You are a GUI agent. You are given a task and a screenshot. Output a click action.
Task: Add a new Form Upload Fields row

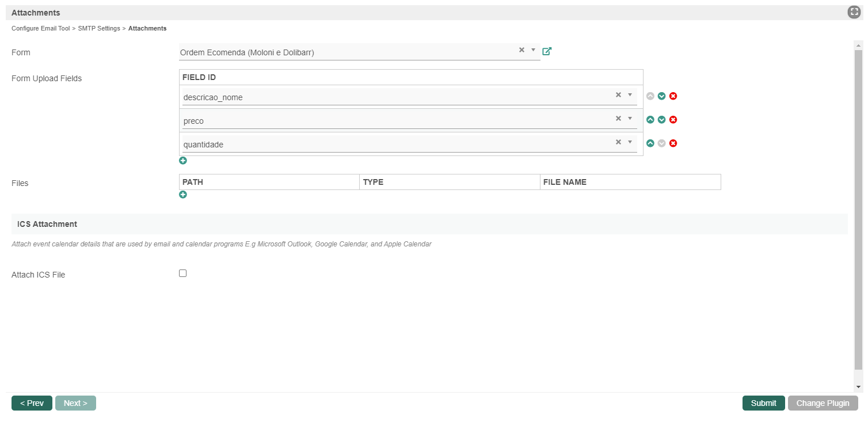(183, 161)
